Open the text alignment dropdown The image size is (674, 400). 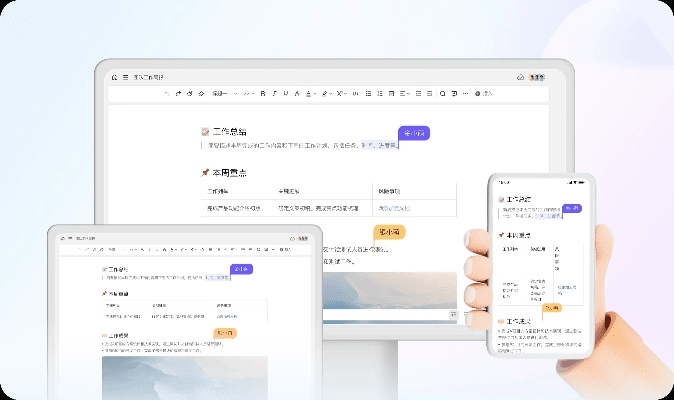pyautogui.click(x=404, y=93)
